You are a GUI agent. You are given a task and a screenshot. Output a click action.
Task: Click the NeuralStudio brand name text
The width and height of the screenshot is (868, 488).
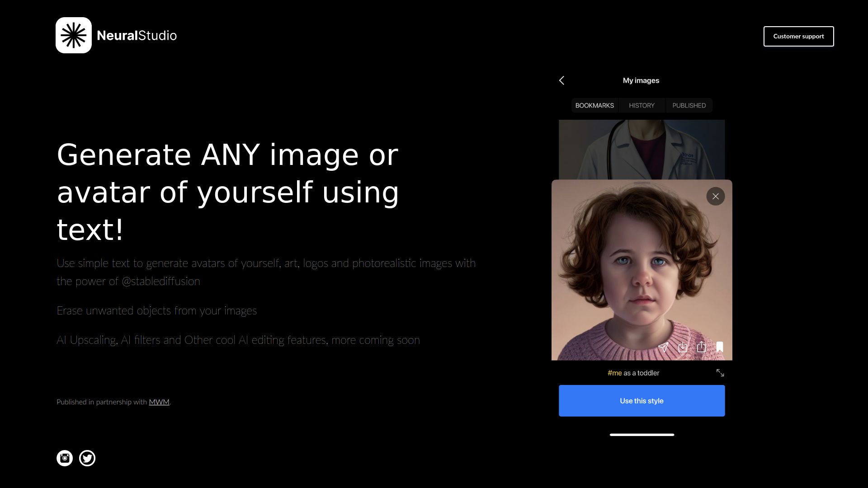137,36
